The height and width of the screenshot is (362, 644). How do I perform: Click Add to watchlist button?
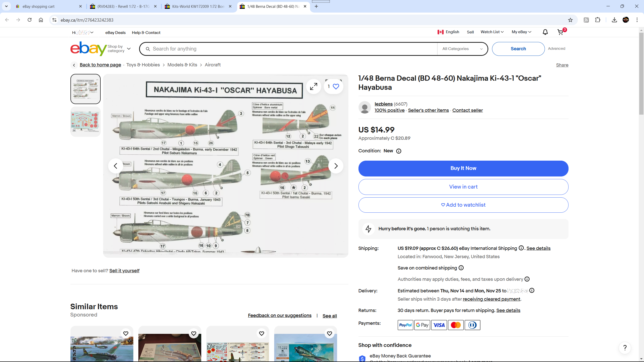[x=463, y=205]
